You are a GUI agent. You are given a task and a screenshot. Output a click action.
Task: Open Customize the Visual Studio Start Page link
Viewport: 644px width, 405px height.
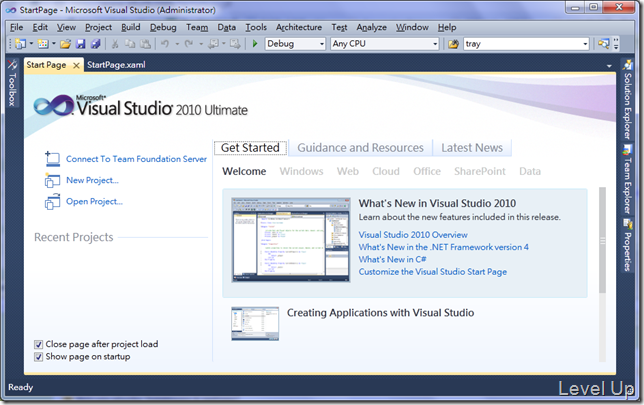click(x=432, y=272)
